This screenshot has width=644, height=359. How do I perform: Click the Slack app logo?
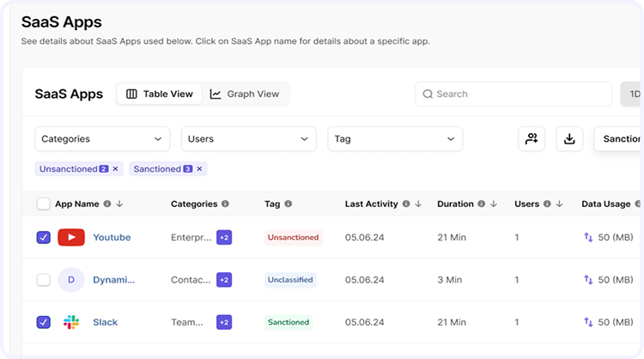pyautogui.click(x=71, y=322)
